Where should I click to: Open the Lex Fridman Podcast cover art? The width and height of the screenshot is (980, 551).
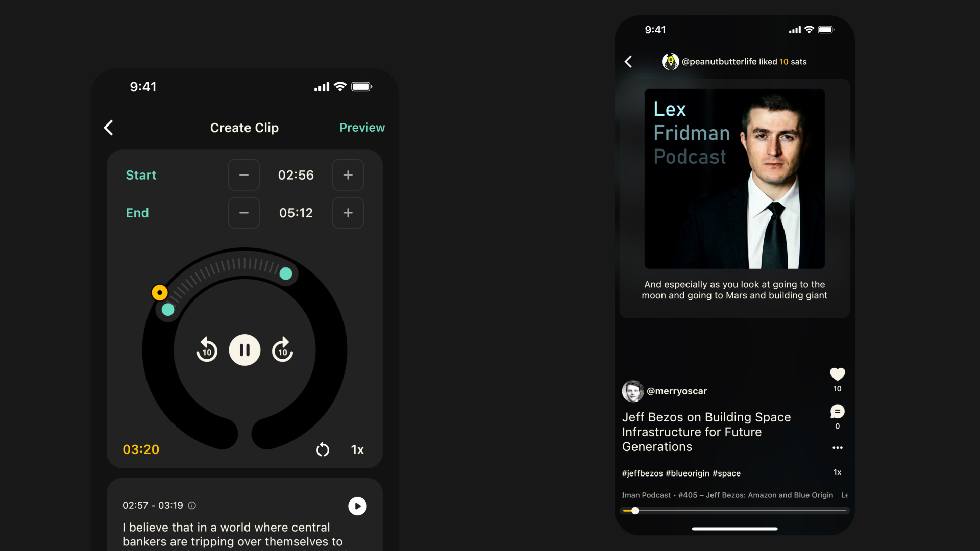(x=734, y=179)
